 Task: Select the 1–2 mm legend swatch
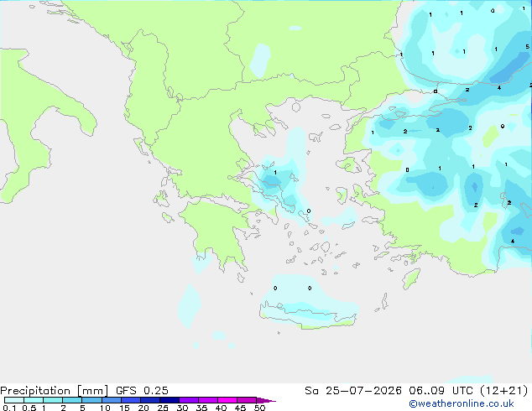point(53,400)
